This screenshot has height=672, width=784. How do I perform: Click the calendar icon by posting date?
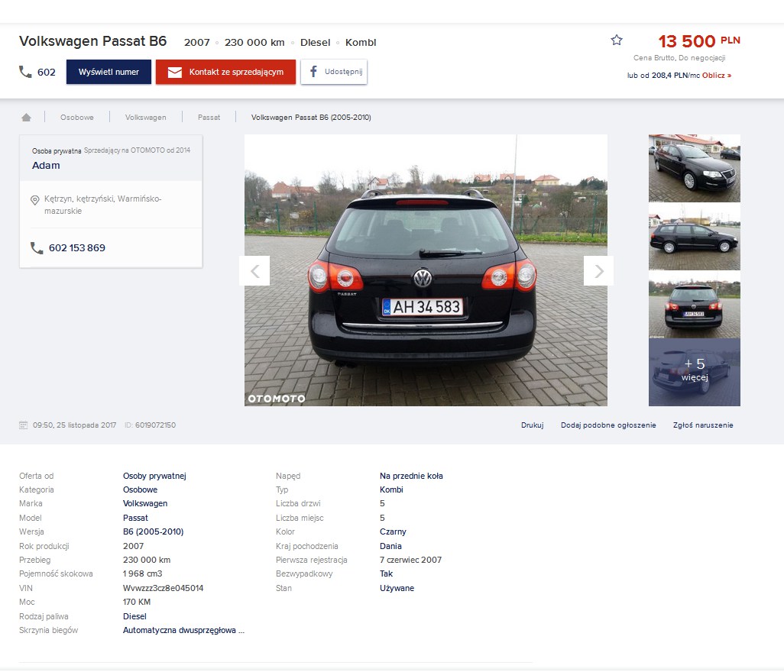click(24, 425)
